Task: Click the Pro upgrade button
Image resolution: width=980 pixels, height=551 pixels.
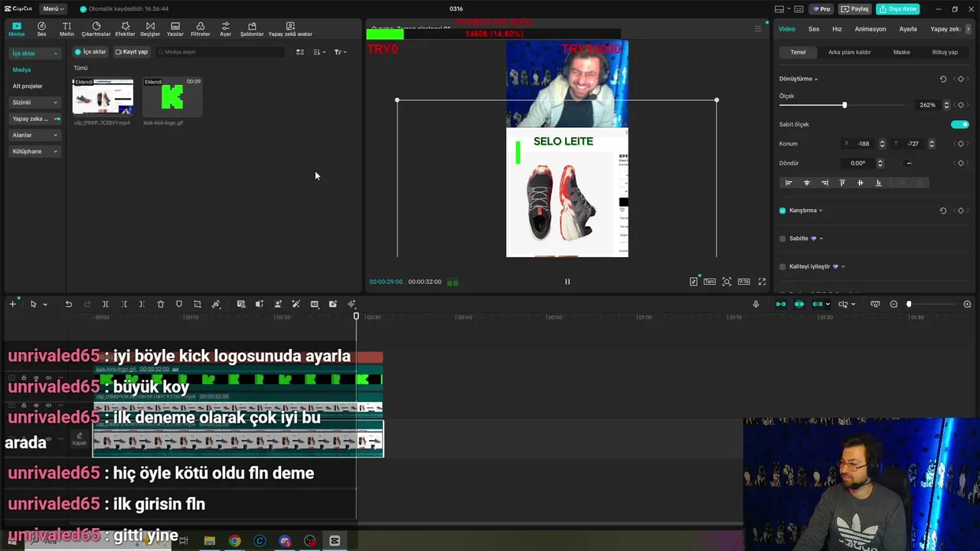Action: tap(822, 9)
